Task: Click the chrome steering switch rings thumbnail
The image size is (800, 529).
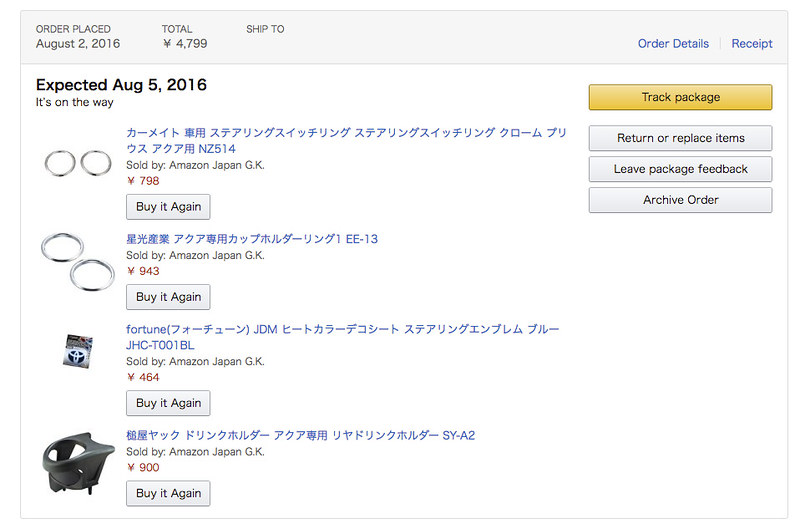Action: click(x=78, y=162)
